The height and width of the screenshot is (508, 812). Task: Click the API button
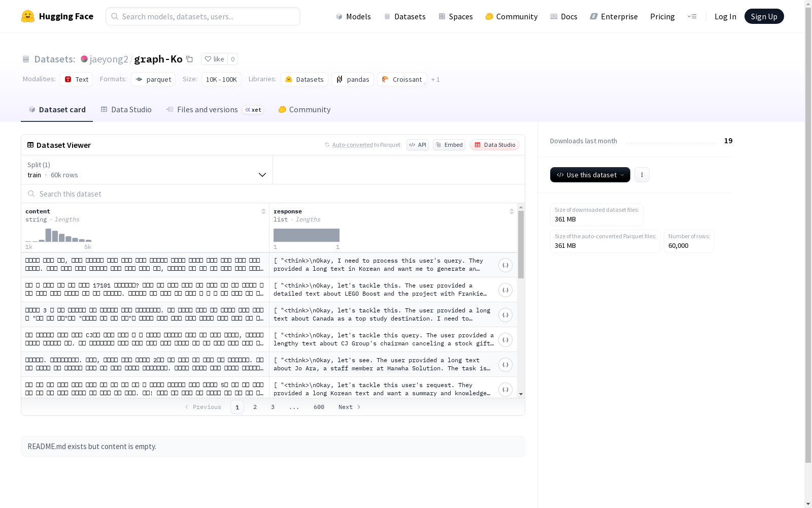(x=417, y=145)
